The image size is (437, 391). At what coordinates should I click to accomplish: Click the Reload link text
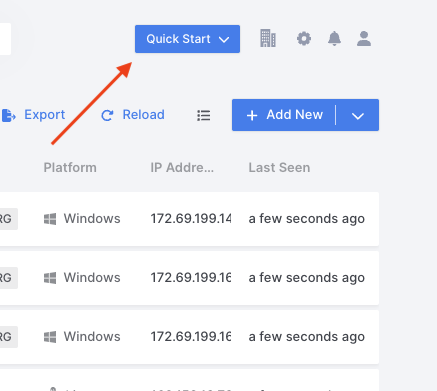[144, 115]
